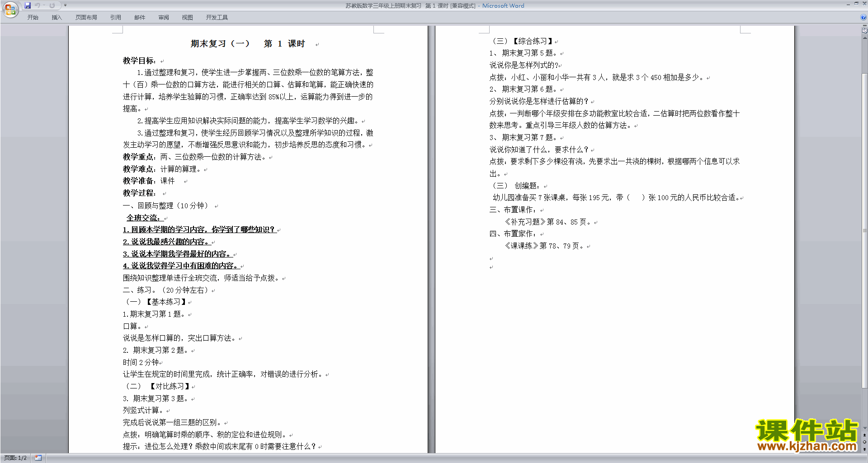Click the proofing/macro status bar icon
Screen dimensions: 868x463
point(38,458)
